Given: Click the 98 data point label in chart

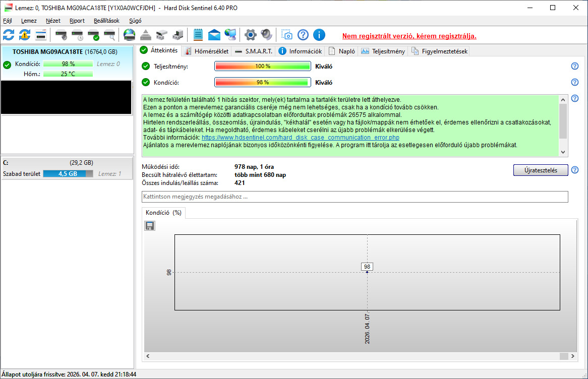Looking at the screenshot, I should click(367, 267).
